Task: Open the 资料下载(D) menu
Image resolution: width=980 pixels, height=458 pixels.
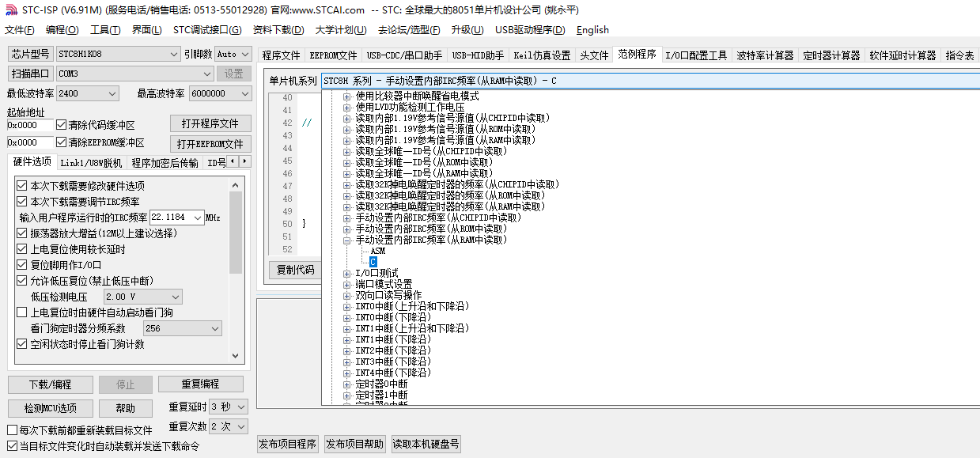Action: coord(278,30)
